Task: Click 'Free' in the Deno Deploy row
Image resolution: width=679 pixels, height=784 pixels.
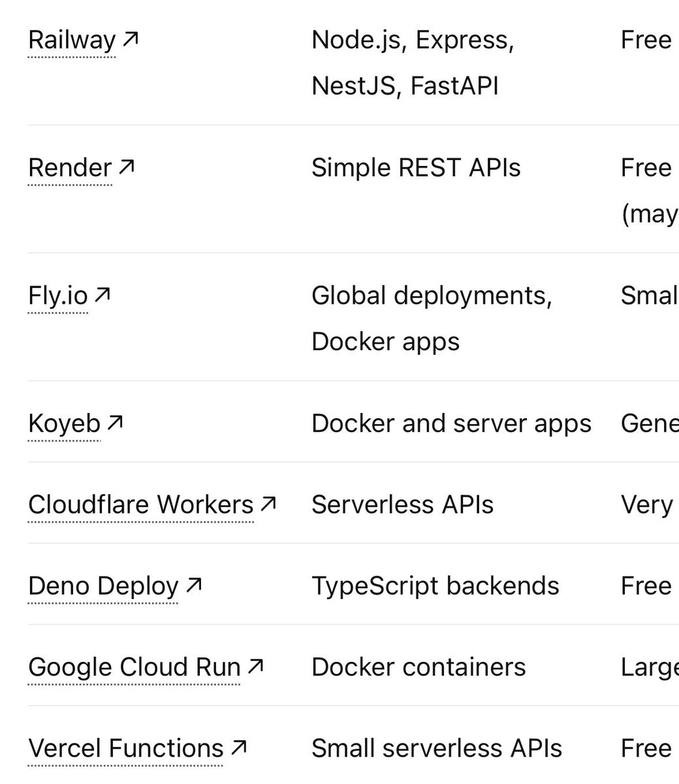Action: click(x=646, y=586)
